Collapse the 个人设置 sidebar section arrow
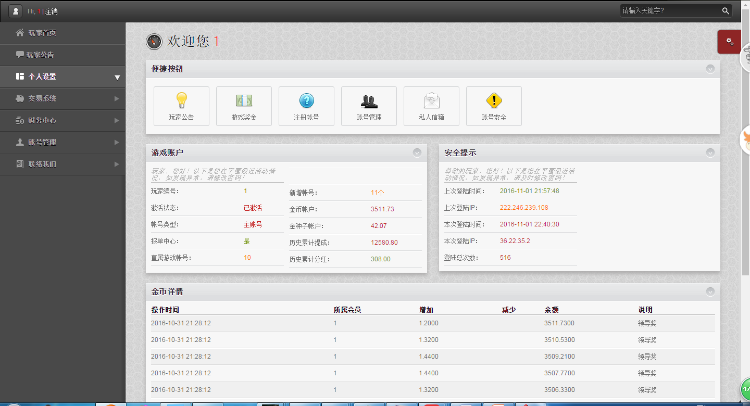The height and width of the screenshot is (406, 750). tap(117, 77)
